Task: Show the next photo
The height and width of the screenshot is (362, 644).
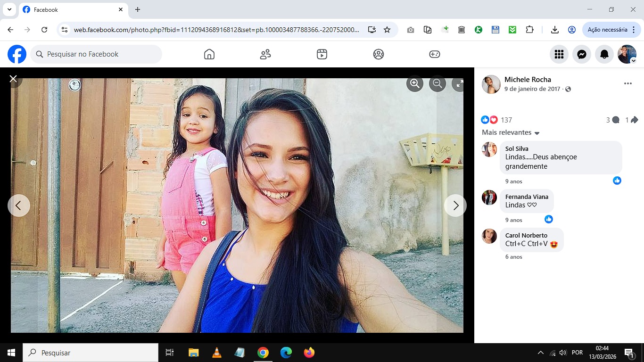Action: tap(455, 206)
